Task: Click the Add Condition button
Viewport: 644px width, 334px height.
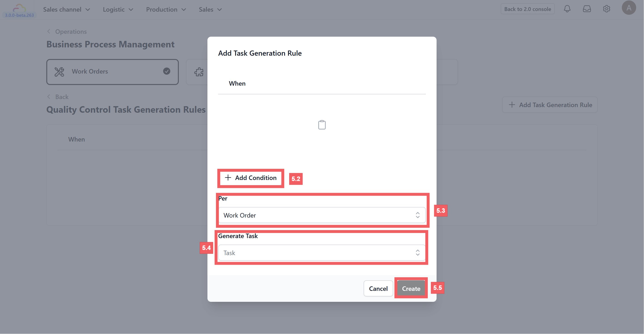Action: tap(250, 178)
